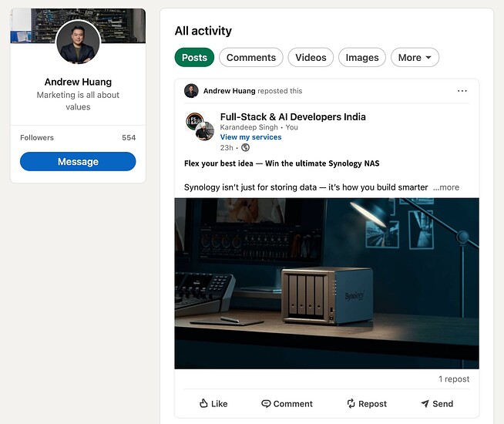Switch to the Comments tab

point(251,58)
